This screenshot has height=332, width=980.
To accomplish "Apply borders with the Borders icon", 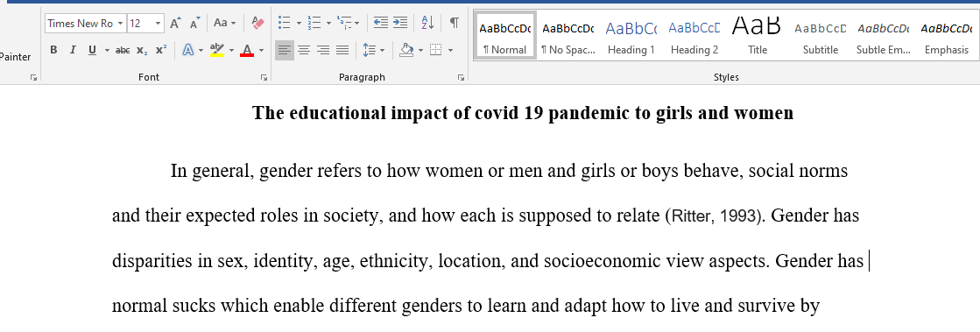I will [435, 50].
